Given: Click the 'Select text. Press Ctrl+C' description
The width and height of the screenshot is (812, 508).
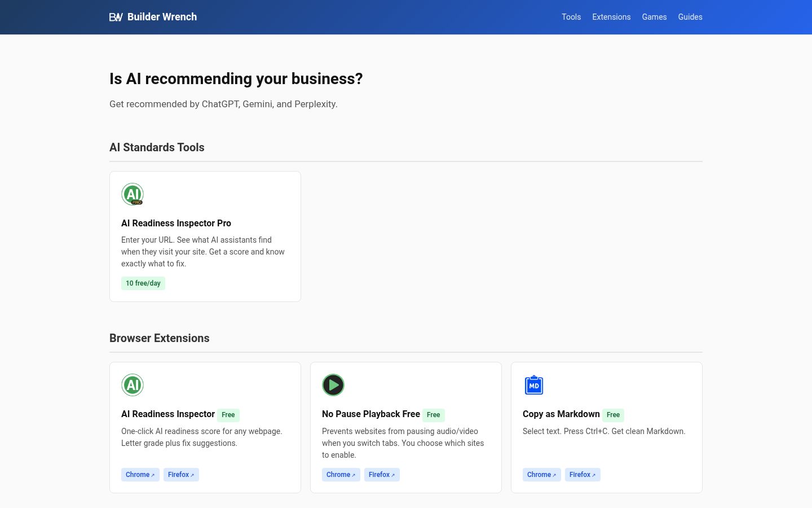Looking at the screenshot, I should point(604,431).
